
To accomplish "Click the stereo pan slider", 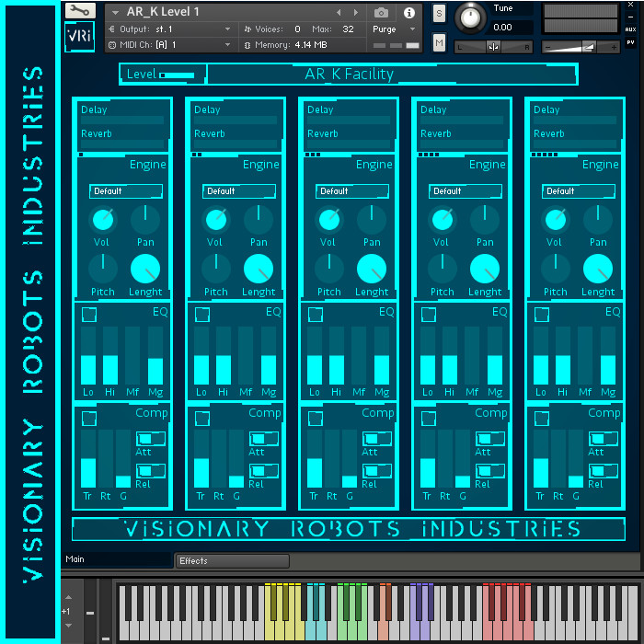I will click(493, 47).
